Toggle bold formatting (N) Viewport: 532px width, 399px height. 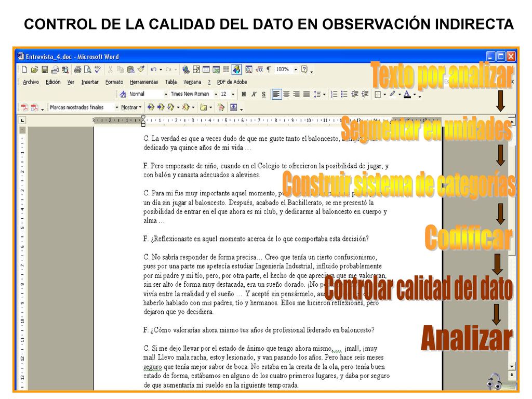click(244, 95)
